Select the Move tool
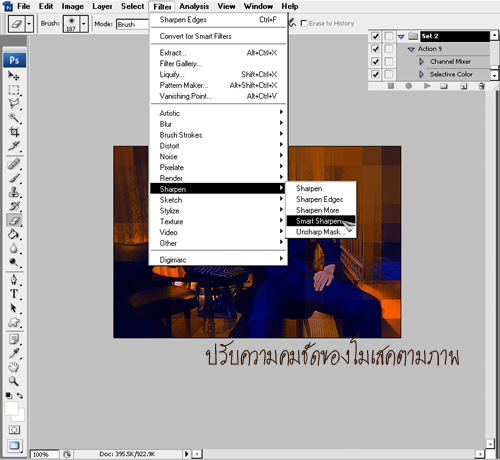Image resolution: width=500 pixels, height=460 pixels. click(14, 76)
